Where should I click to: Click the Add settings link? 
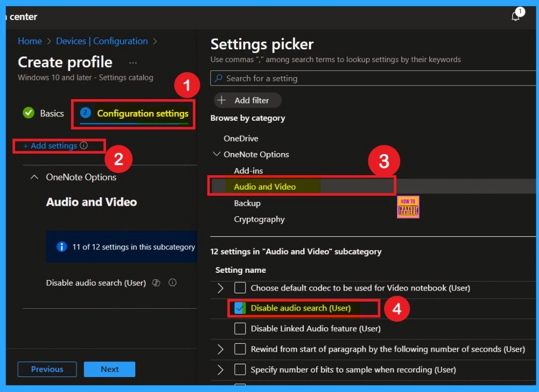tap(50, 146)
